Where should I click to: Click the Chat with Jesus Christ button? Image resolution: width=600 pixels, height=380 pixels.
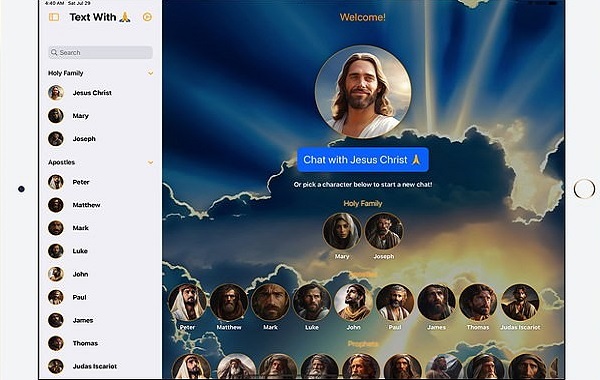coord(363,160)
